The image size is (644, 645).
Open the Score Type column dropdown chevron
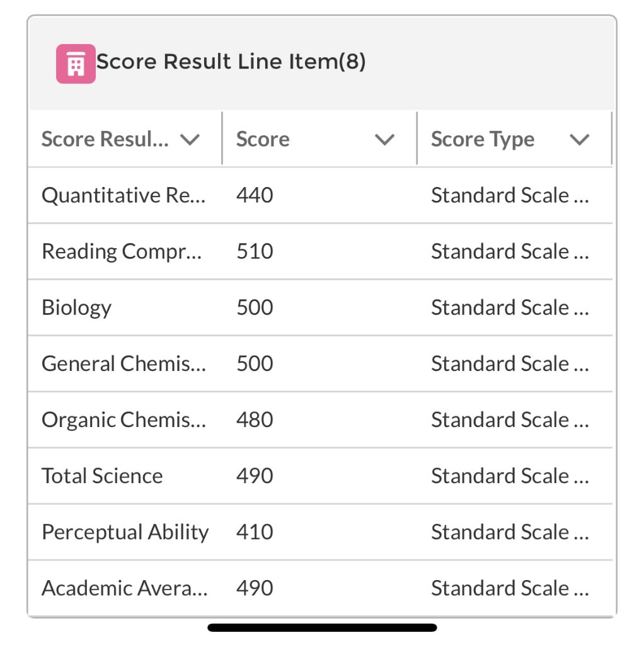(579, 139)
